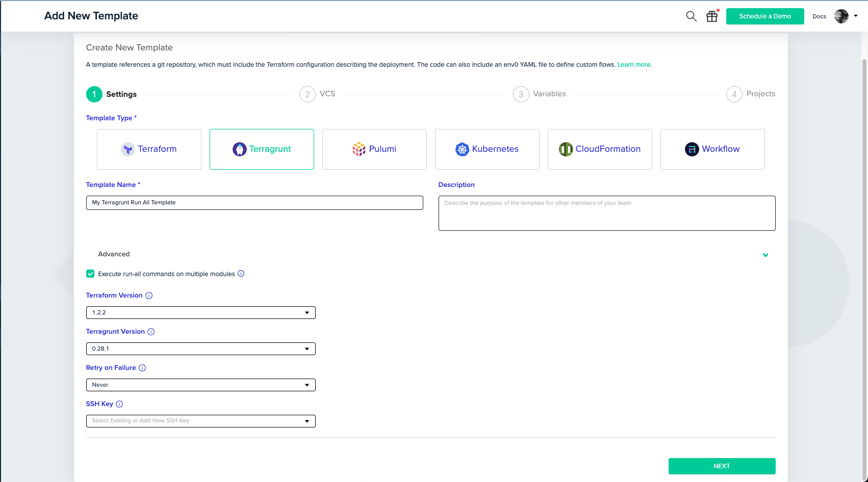Click the Retry on Failure label
Viewport: 868px width, 482px height.
[x=111, y=368]
